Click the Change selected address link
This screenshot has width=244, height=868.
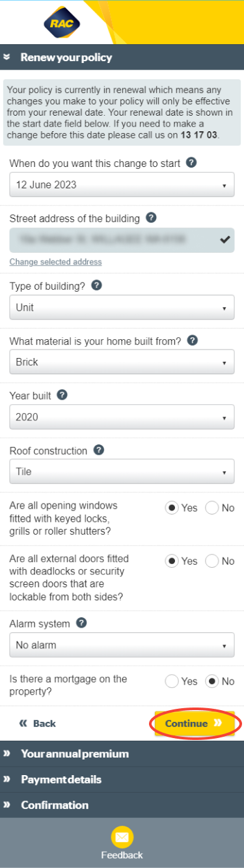pyautogui.click(x=55, y=262)
